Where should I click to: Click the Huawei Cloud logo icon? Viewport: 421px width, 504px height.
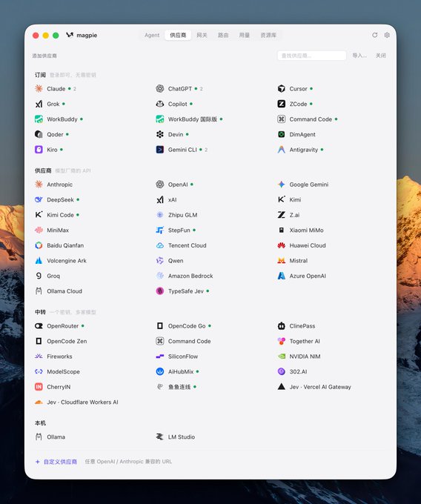click(281, 245)
